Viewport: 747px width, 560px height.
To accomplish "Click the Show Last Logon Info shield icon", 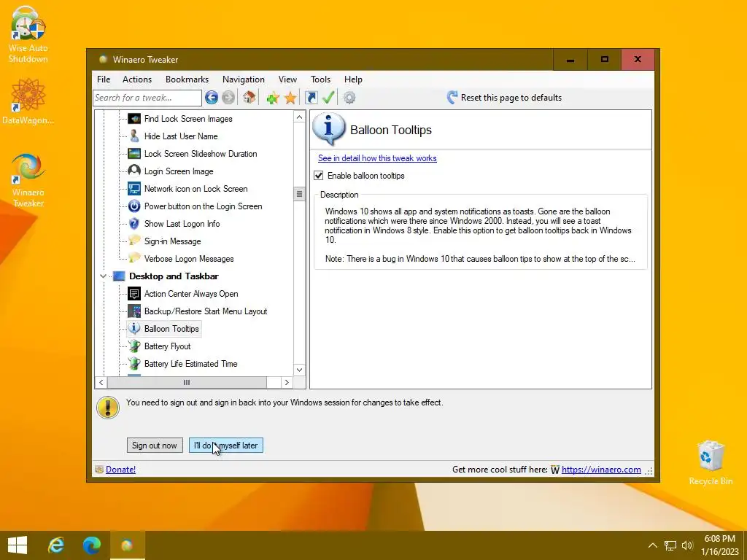I will 134,224.
